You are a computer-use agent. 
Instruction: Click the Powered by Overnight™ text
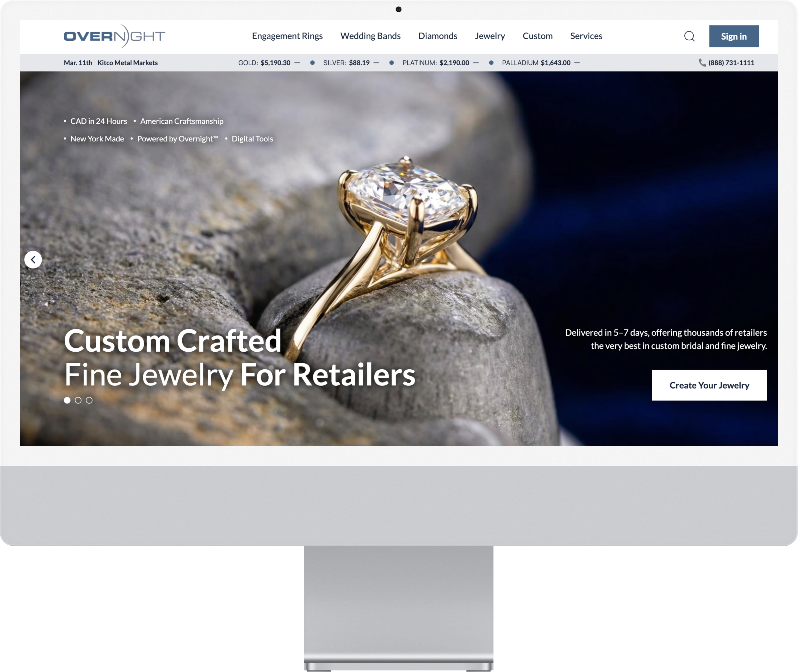point(178,139)
